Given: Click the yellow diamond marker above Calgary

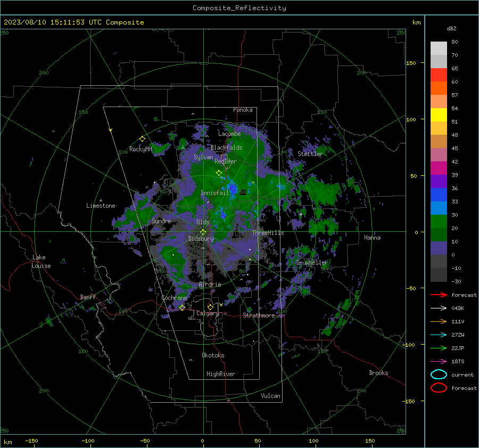Looking at the screenshot, I should pos(210,307).
